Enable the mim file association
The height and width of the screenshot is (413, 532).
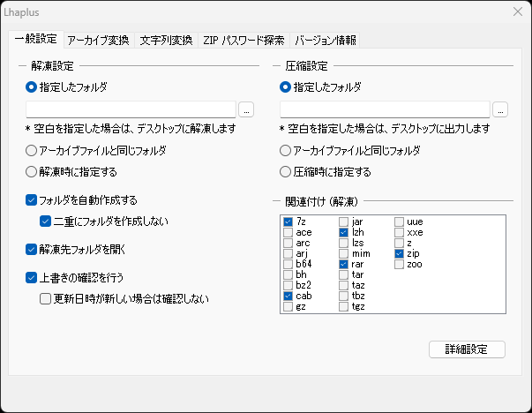click(x=344, y=253)
